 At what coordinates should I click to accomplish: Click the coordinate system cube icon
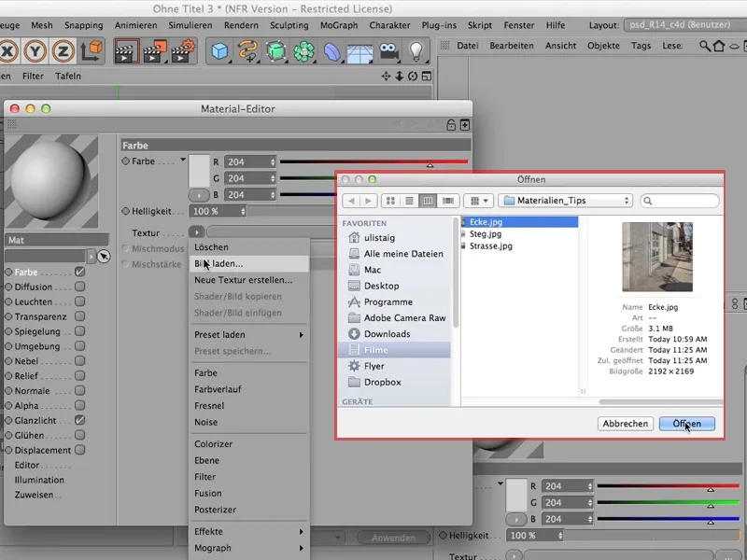92,51
